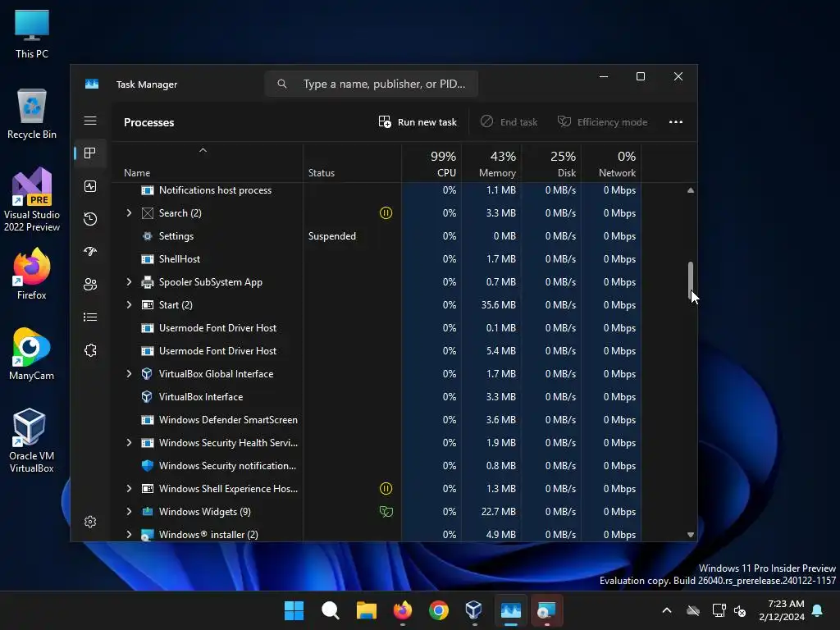Viewport: 840px width, 630px height.
Task: Select the ShellHost process row
Action: click(377, 259)
